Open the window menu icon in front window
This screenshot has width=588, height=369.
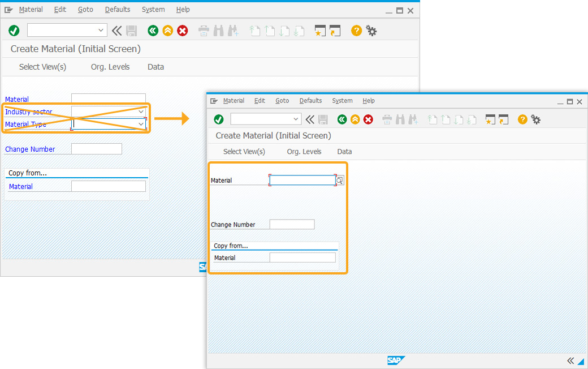[214, 101]
